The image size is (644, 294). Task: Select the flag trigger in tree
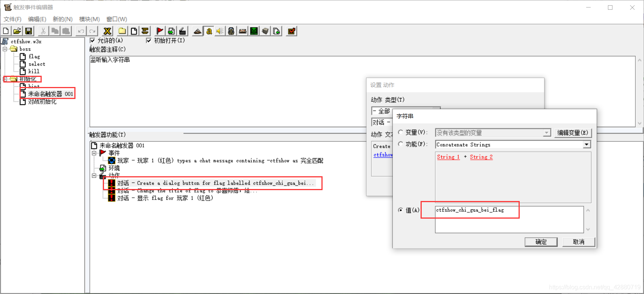point(34,57)
